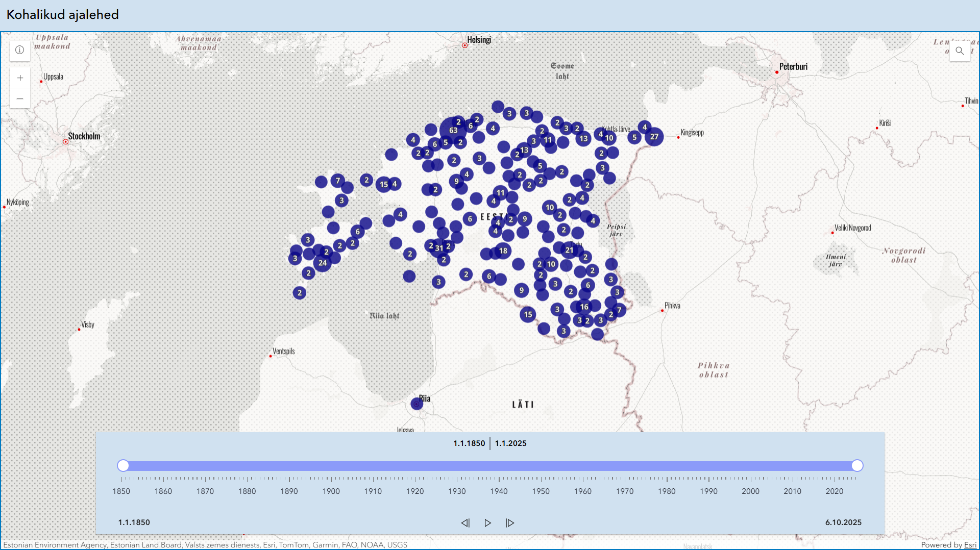This screenshot has width=980, height=550.
Task: Select the cluster numbered 31 near Pärnu
Action: click(x=439, y=248)
